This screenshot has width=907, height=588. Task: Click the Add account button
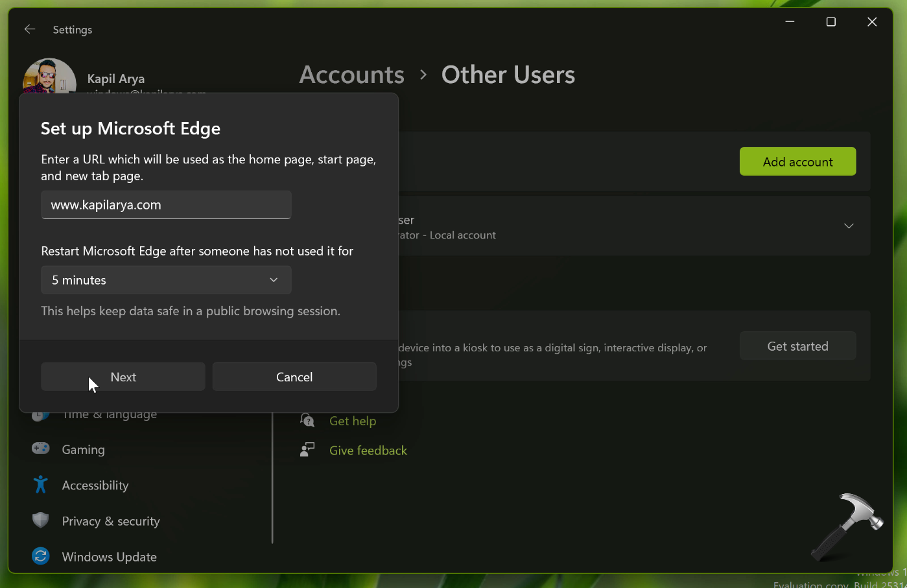797,161
